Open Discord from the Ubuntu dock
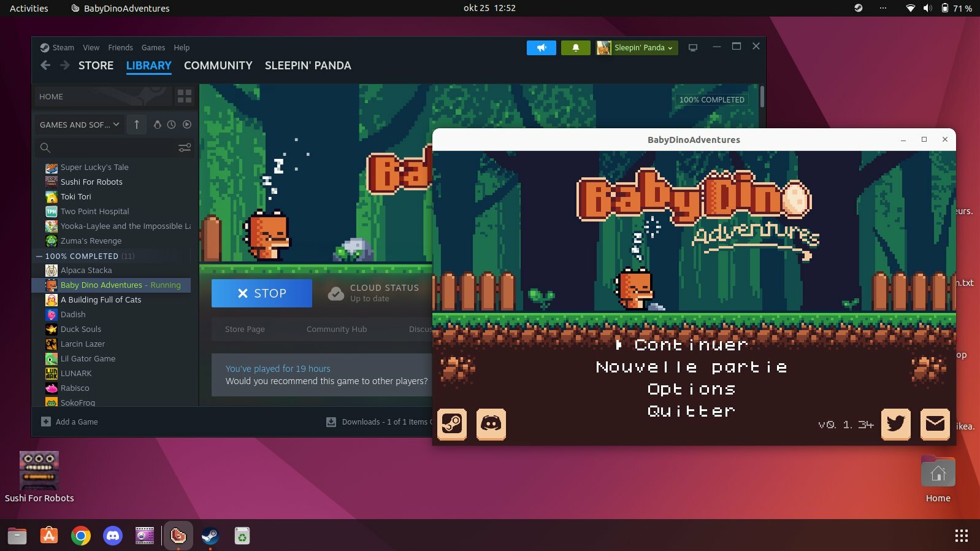The height and width of the screenshot is (551, 980). [x=113, y=536]
